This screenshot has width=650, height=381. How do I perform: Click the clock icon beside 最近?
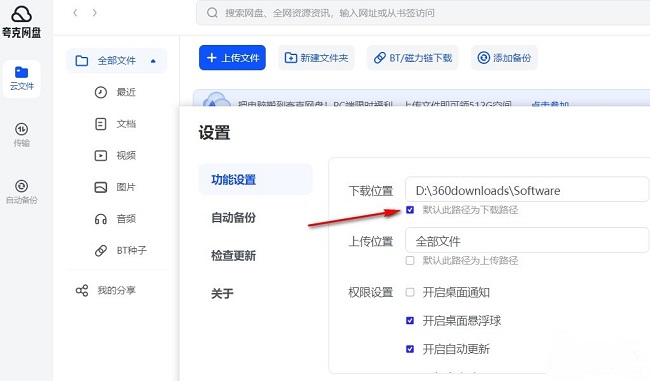click(x=101, y=92)
